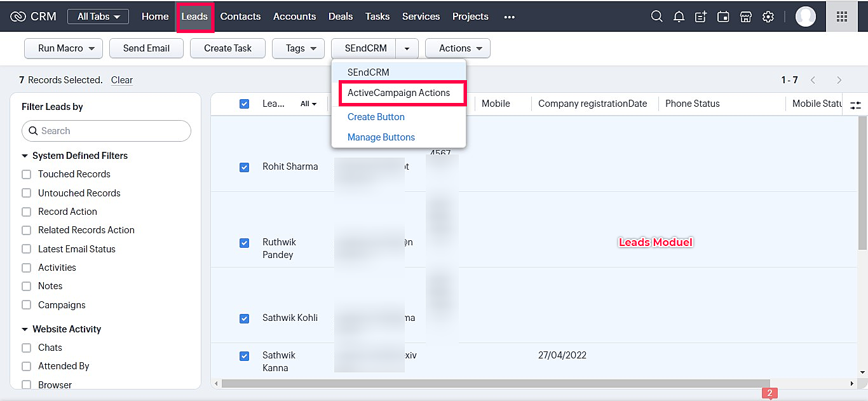Click the Company registrationDate column header
The height and width of the screenshot is (401, 868).
click(593, 104)
